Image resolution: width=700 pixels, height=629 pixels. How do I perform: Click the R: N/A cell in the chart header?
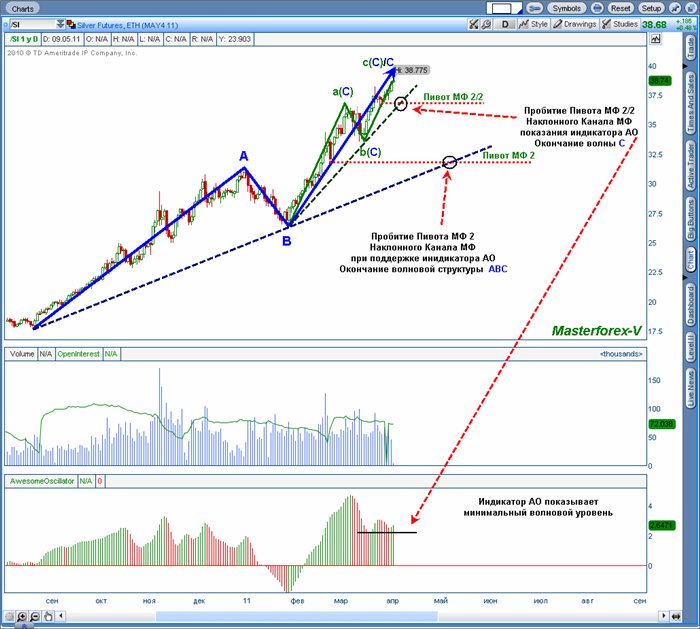click(202, 39)
